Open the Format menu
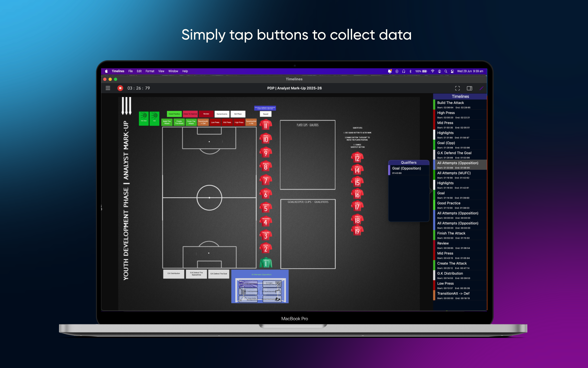Screen dimensions: 588x368 (x=150, y=71)
